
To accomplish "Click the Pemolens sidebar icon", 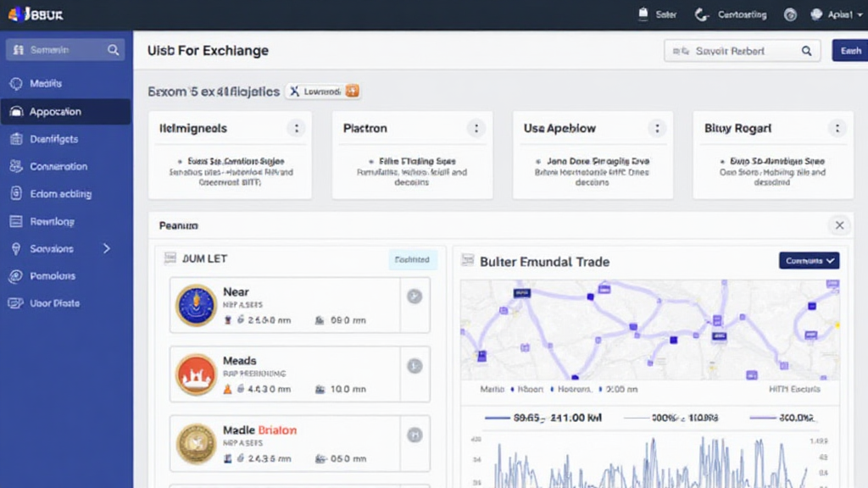I will pyautogui.click(x=15, y=276).
